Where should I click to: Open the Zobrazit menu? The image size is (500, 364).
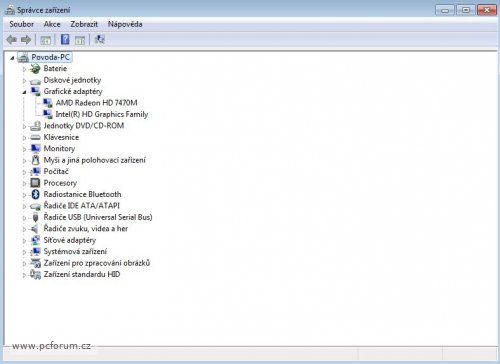[x=84, y=24]
